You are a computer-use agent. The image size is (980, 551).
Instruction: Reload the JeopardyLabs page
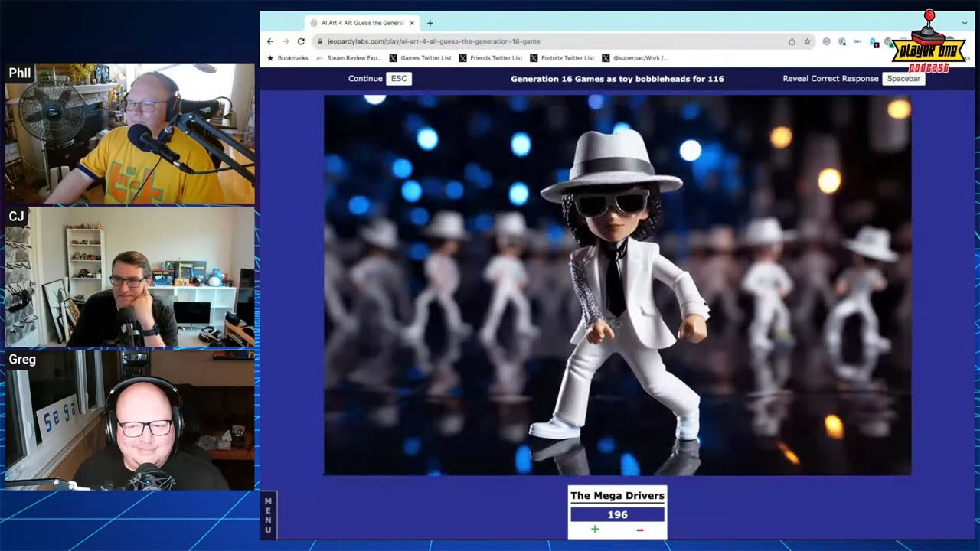click(301, 41)
